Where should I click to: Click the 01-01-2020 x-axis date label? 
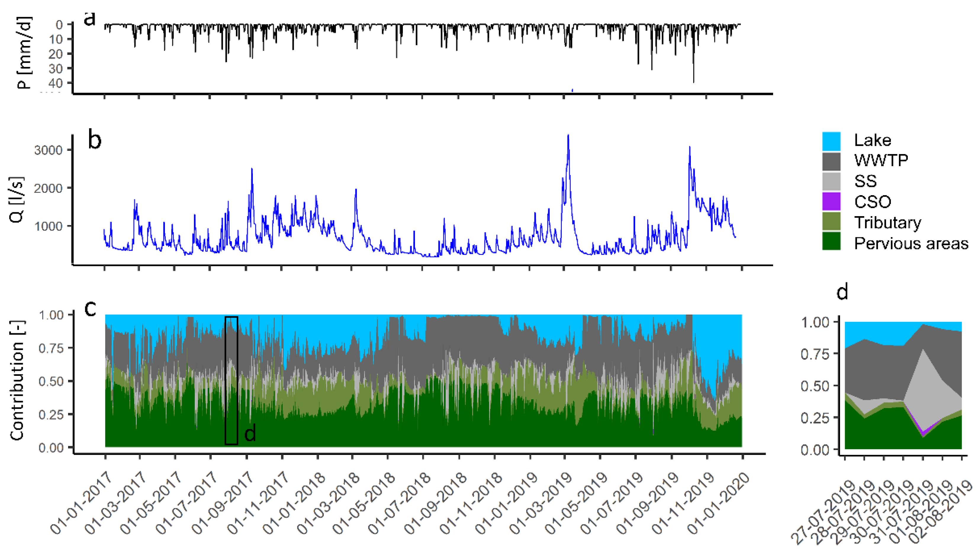tap(719, 503)
